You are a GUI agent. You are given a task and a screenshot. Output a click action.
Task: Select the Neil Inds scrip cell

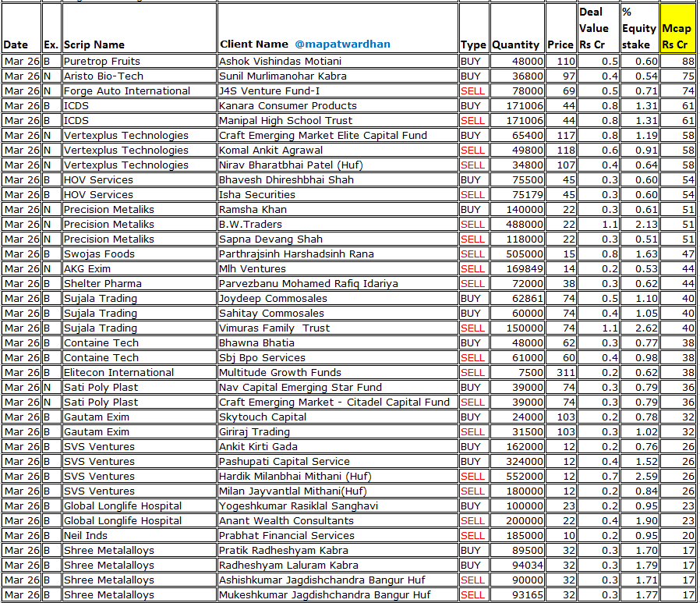pos(140,535)
